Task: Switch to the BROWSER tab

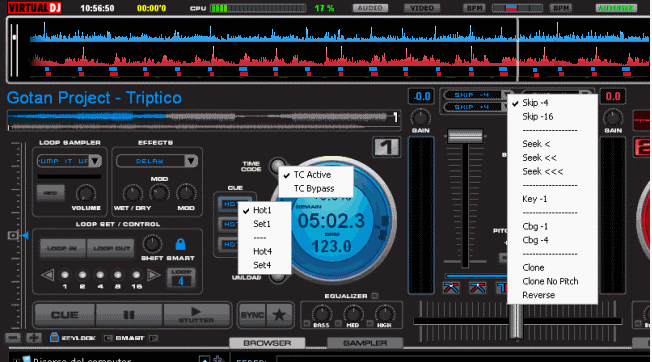Action: (267, 343)
